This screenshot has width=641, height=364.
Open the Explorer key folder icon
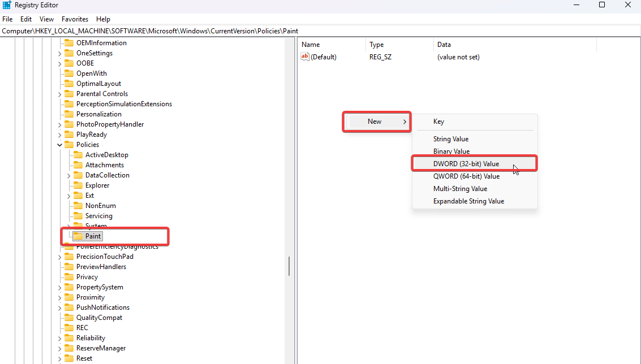coord(78,185)
